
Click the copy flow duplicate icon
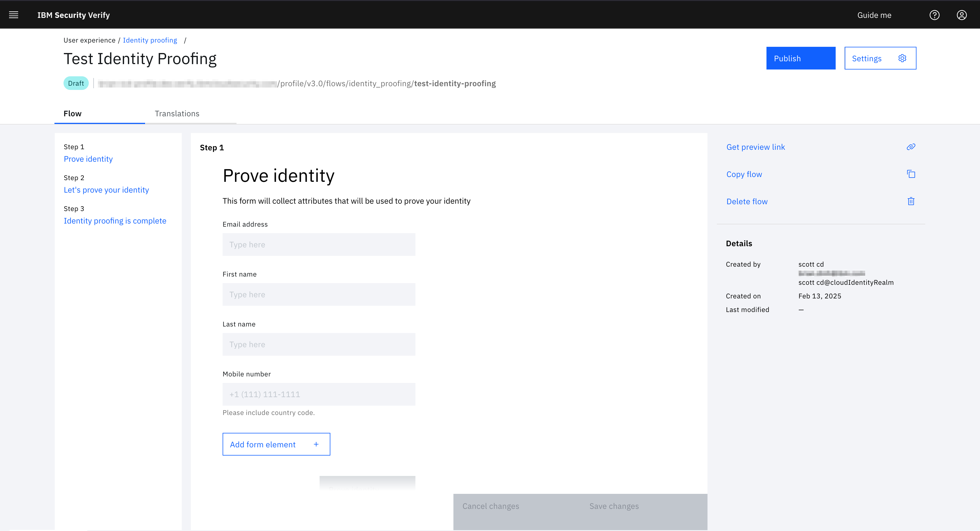[x=910, y=174]
